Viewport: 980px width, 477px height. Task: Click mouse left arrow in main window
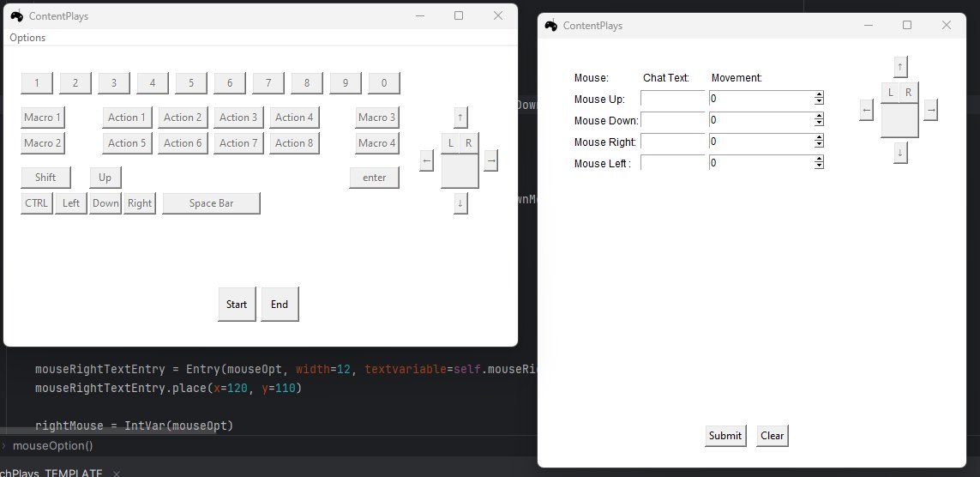point(427,160)
